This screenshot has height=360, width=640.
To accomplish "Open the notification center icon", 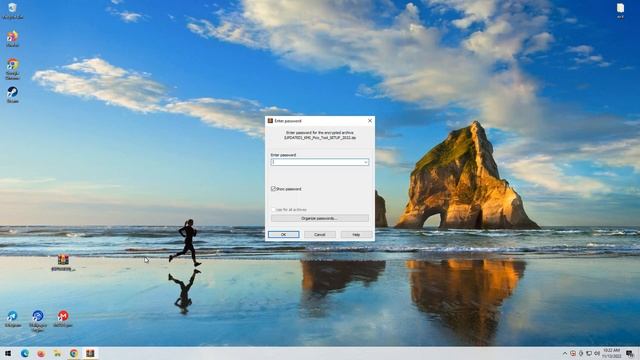I will click(630, 354).
